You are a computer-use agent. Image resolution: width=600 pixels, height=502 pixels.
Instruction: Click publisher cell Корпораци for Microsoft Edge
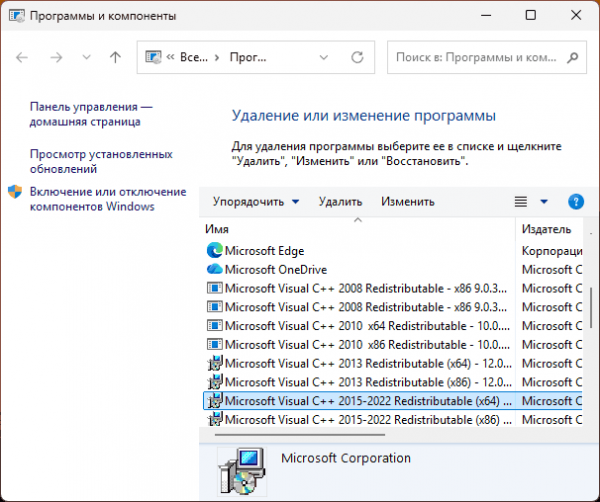[552, 251]
